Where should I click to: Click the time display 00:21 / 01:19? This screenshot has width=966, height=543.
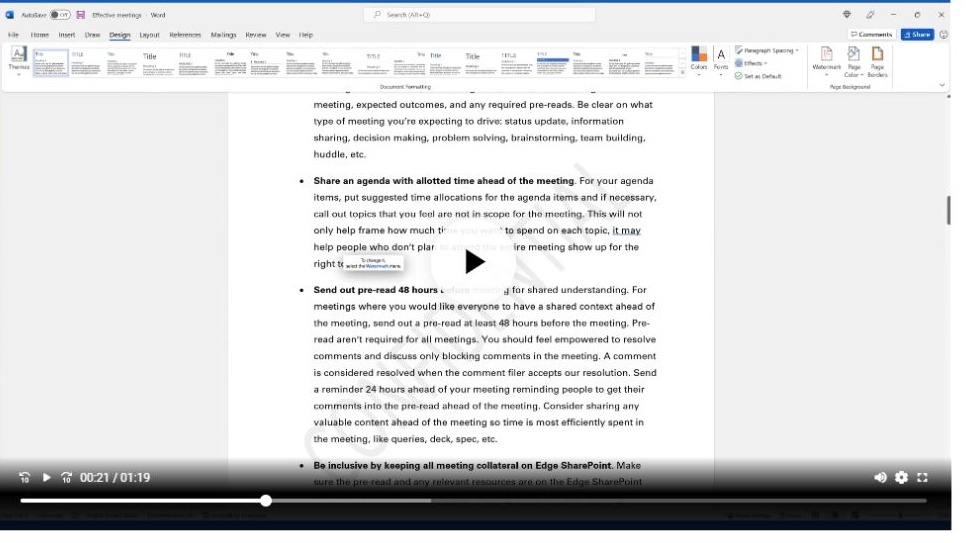point(115,478)
